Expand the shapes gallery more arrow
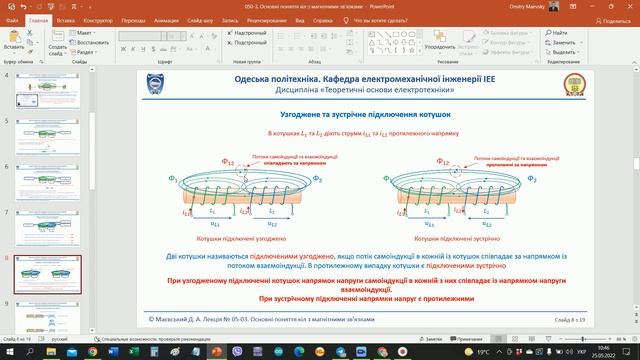This screenshot has width=640, height=360. click(x=420, y=51)
